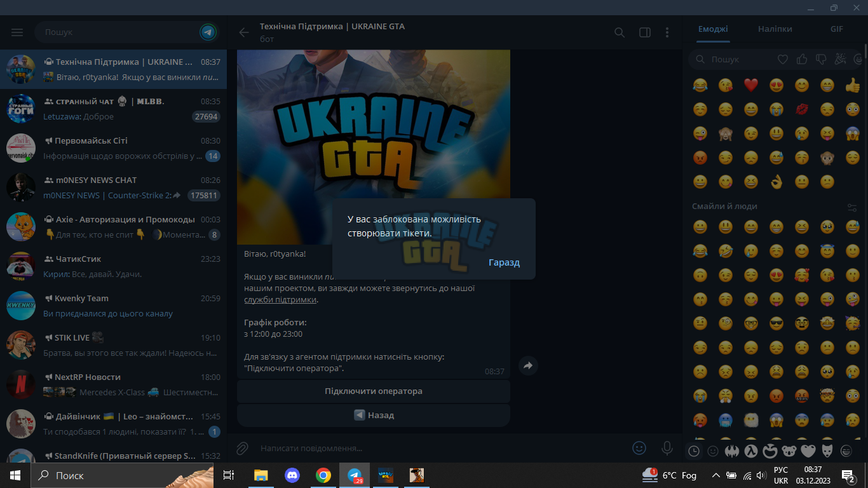Open the ЧатикСтик group
868x488 pixels.
pos(113,266)
